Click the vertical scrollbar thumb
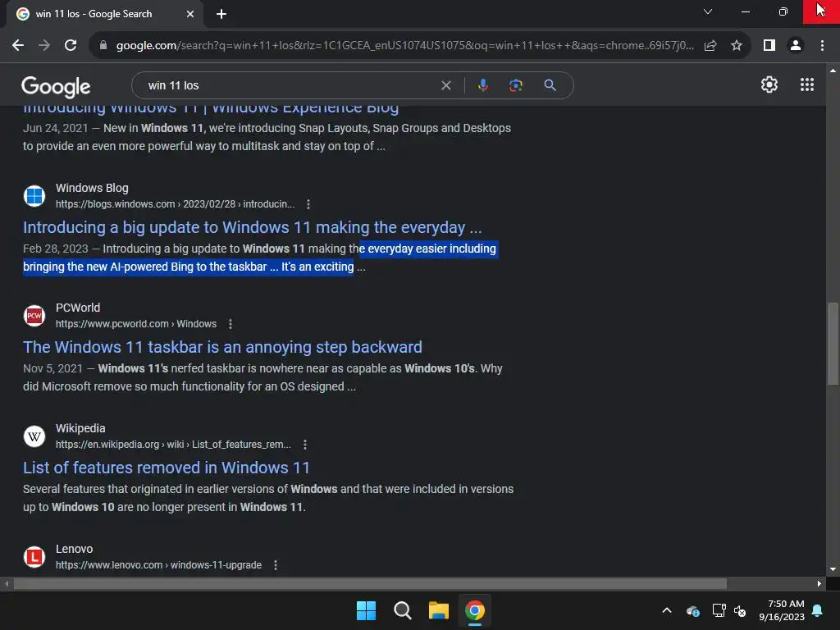The height and width of the screenshot is (630, 840). click(x=833, y=344)
